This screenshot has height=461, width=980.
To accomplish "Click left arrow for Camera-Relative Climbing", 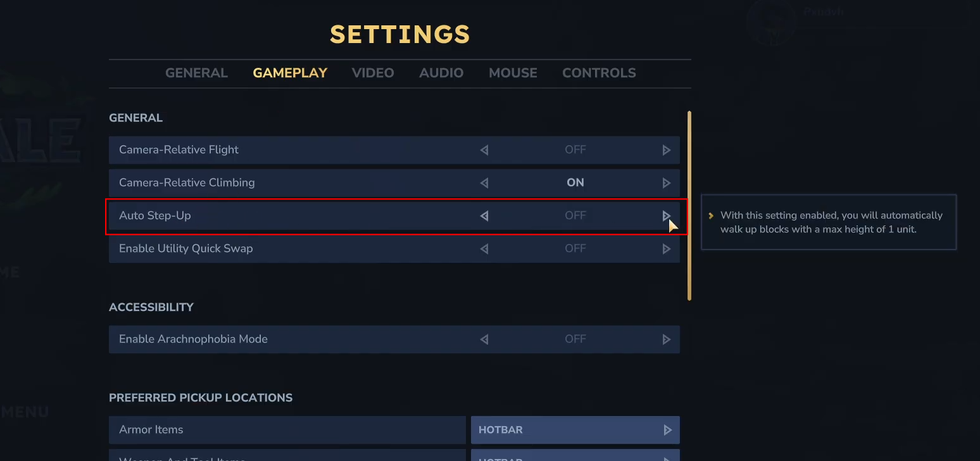I will (484, 183).
